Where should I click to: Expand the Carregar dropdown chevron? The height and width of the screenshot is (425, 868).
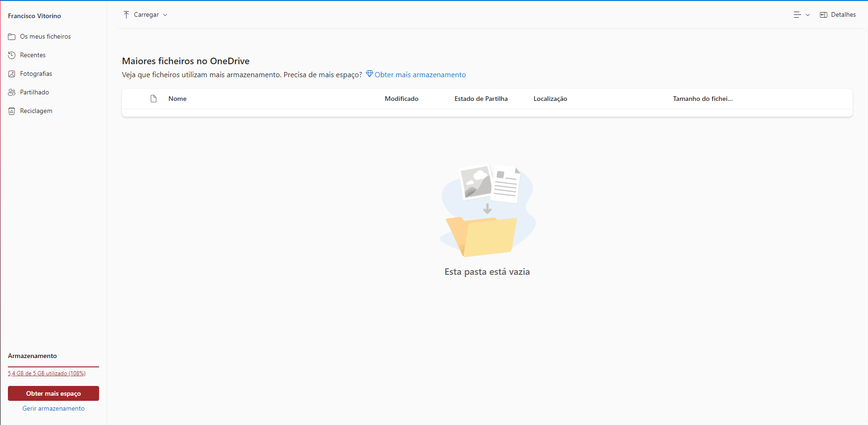click(x=165, y=15)
